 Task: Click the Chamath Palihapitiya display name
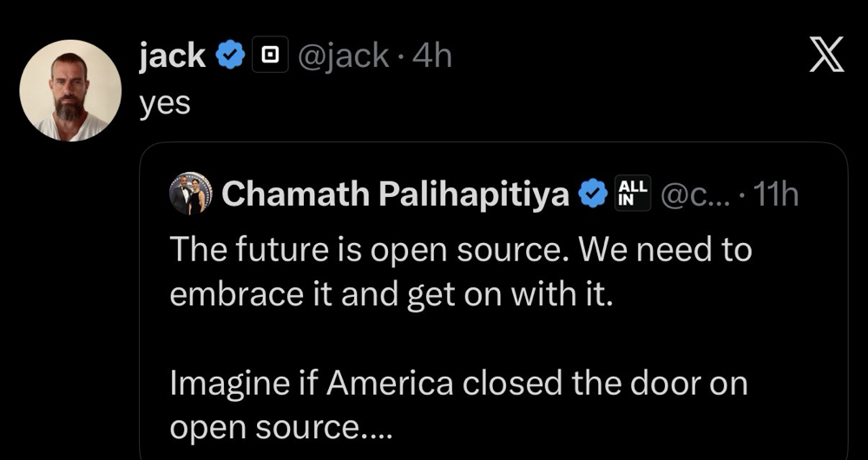click(x=395, y=194)
